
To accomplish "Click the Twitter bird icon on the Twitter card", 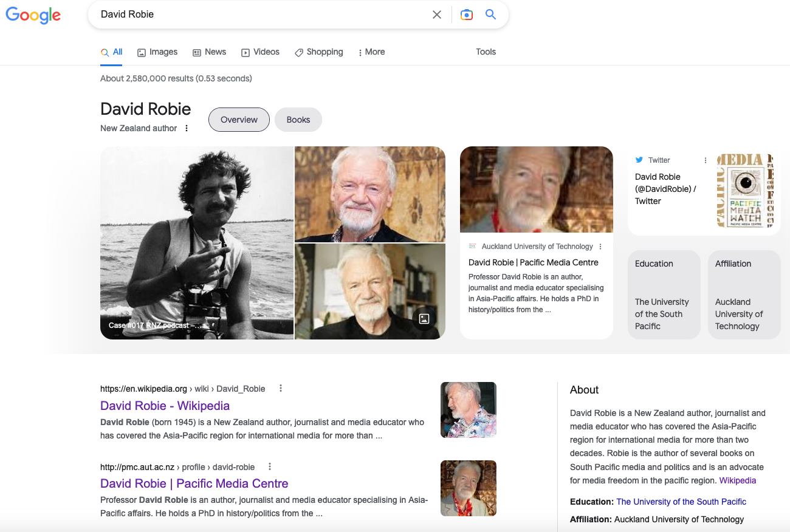I will pos(639,160).
